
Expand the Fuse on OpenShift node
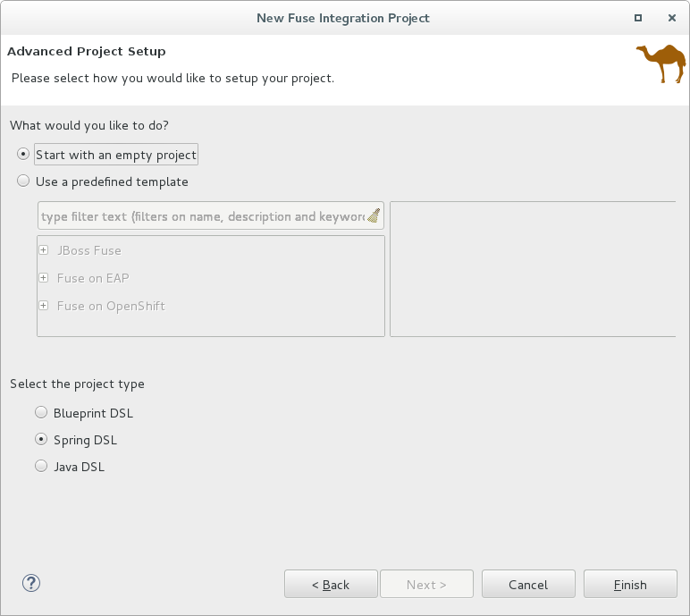(44, 306)
